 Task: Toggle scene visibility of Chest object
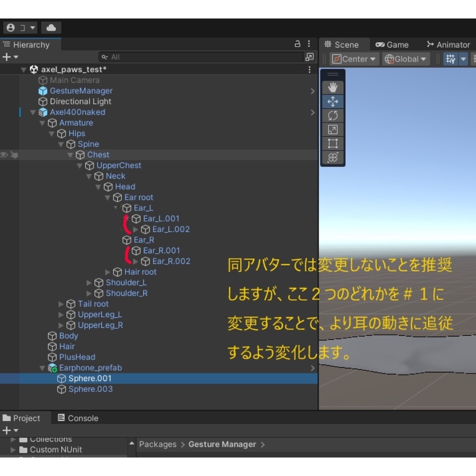coord(5,155)
